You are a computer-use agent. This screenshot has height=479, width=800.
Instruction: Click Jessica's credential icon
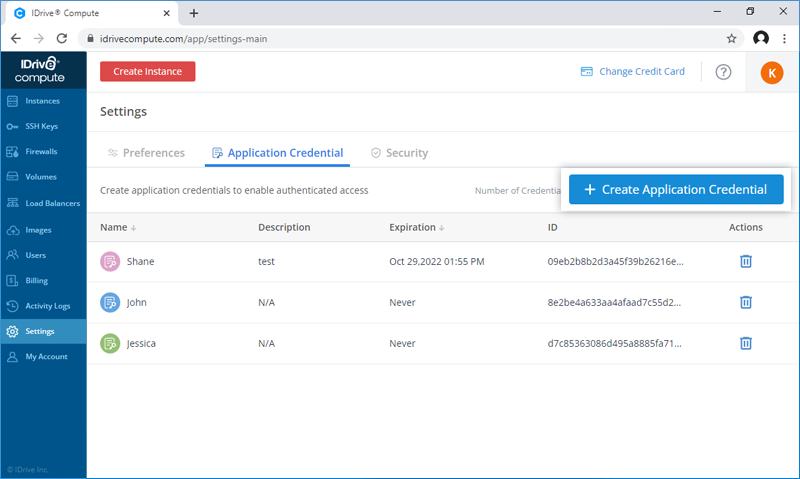(x=110, y=343)
